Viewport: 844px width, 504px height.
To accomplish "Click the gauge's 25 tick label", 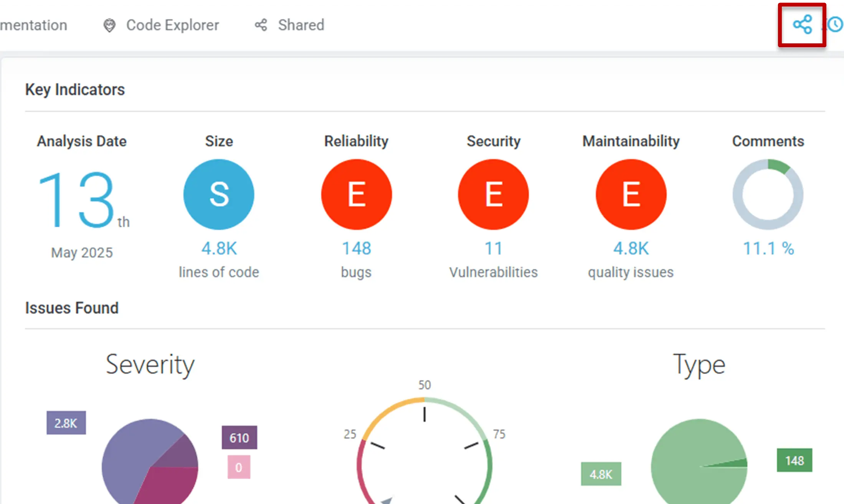I will point(350,434).
